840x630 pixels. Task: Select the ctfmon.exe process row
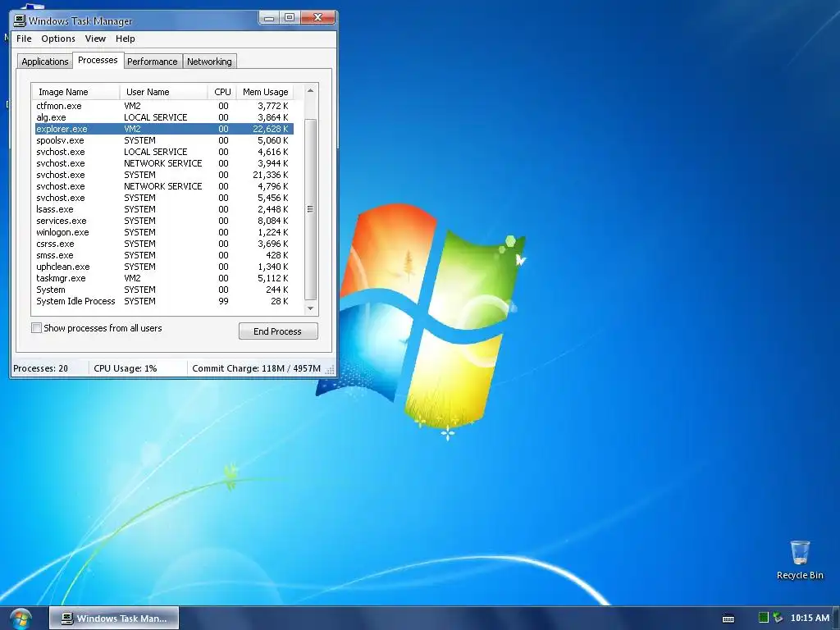(163, 106)
